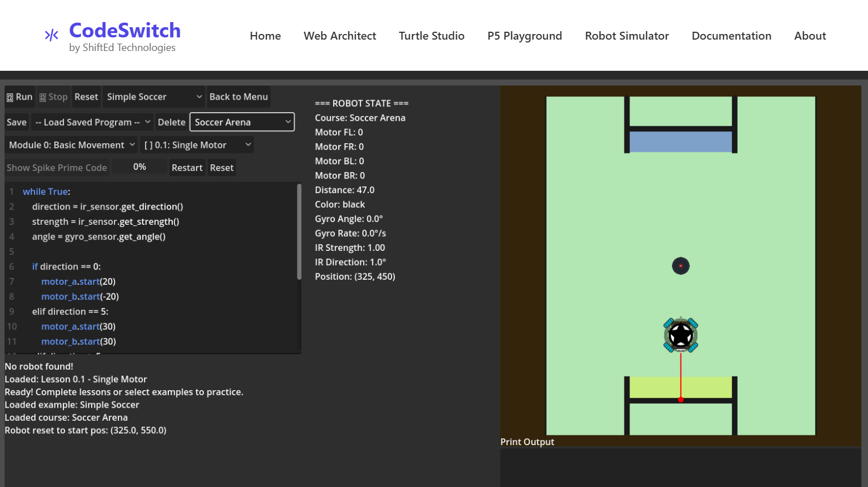The width and height of the screenshot is (868, 487).
Task: Open the Soccer Arena course selector
Action: pos(242,122)
